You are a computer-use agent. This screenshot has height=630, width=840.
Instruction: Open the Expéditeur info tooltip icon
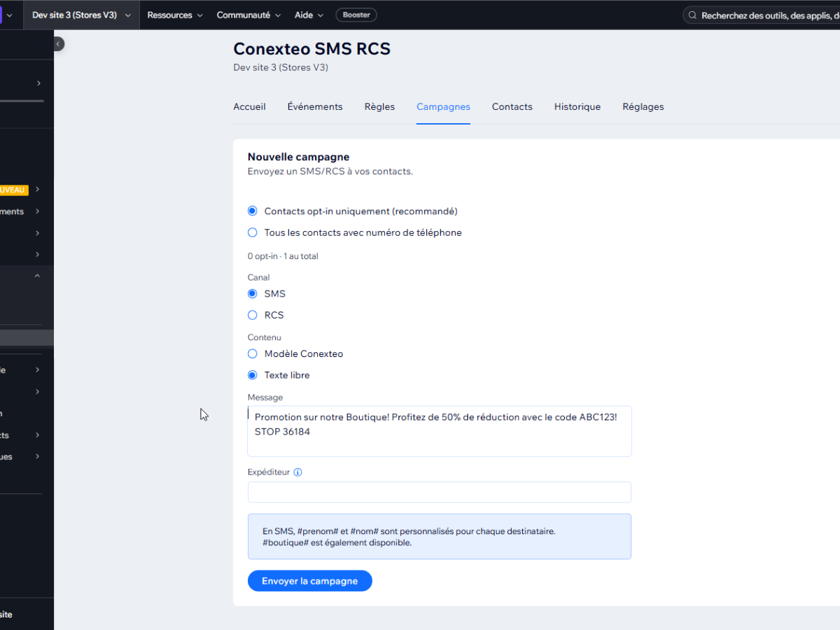pyautogui.click(x=297, y=472)
